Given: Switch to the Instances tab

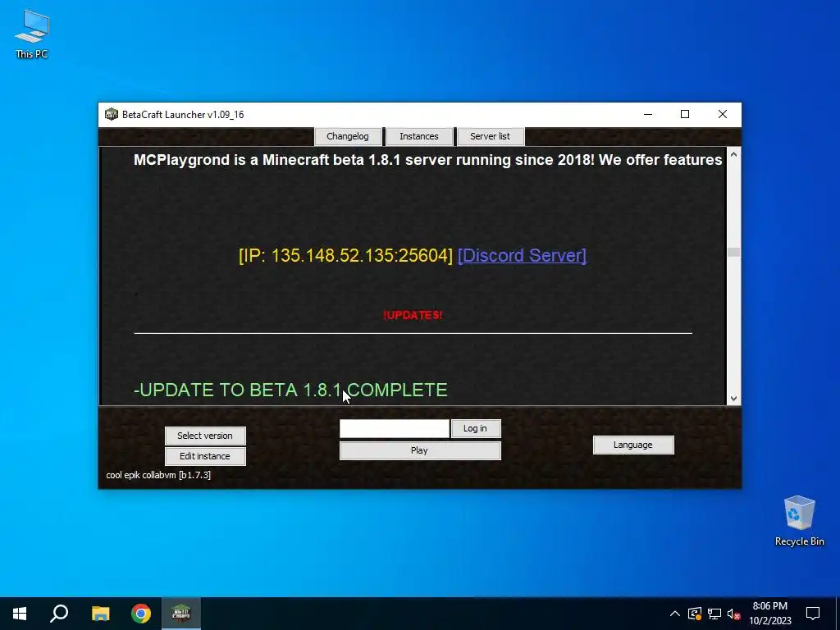Looking at the screenshot, I should click(x=419, y=136).
